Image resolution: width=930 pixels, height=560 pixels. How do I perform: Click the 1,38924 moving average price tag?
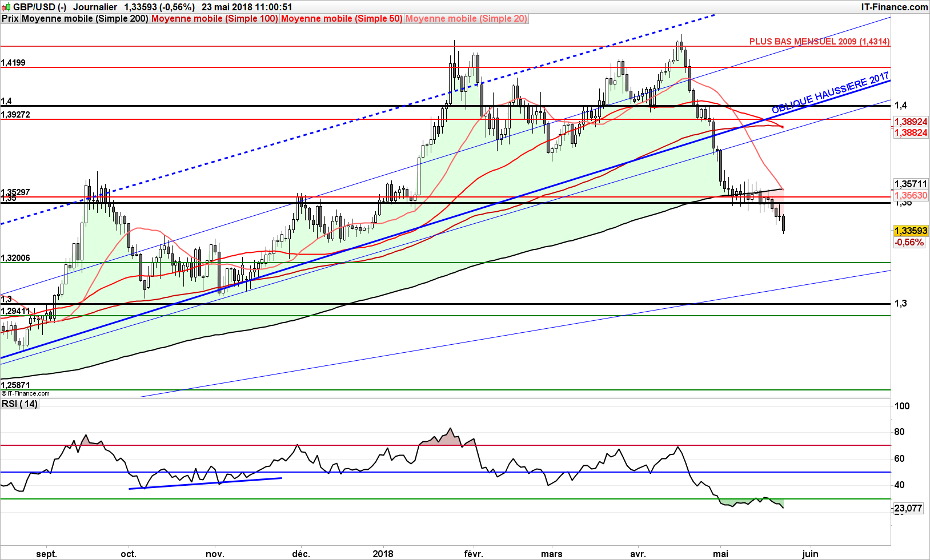coord(911,122)
